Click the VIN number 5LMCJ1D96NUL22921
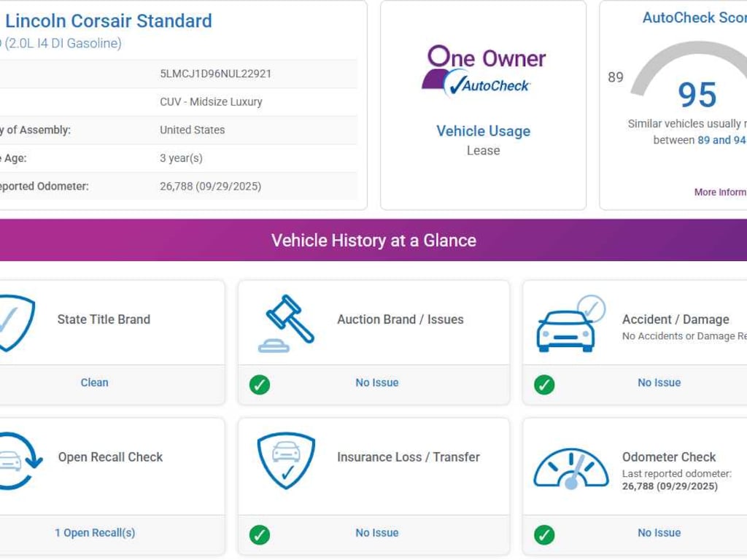 (x=215, y=74)
